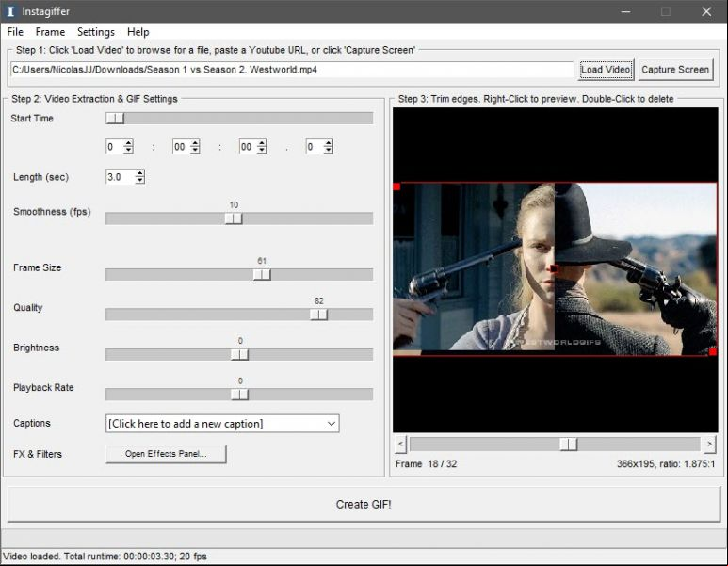
Task: Decrease the start time hours value
Action: click(x=129, y=151)
